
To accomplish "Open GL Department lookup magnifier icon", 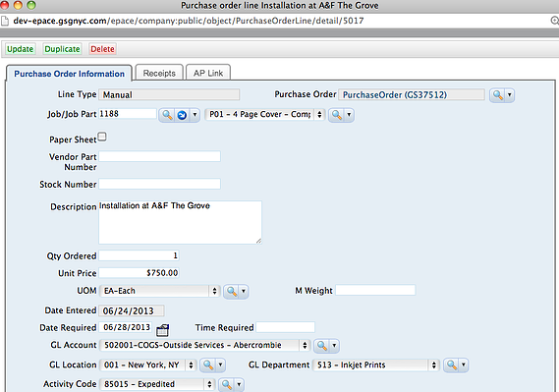I will point(452,364).
